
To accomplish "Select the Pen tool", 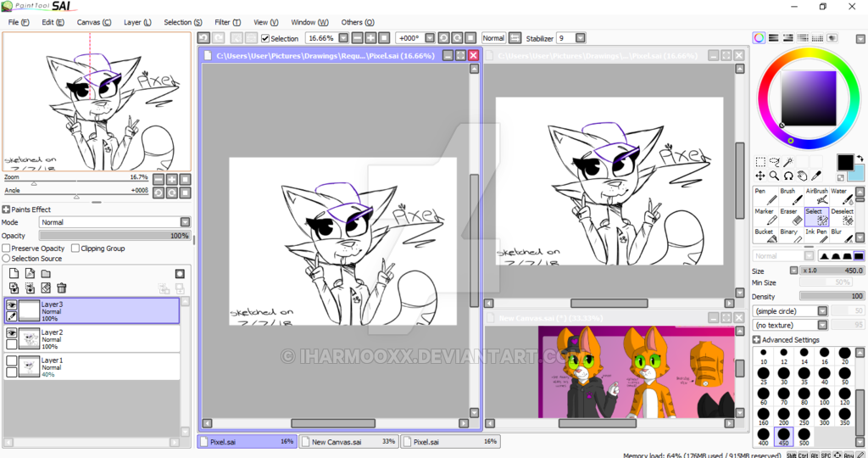I will 765,196.
